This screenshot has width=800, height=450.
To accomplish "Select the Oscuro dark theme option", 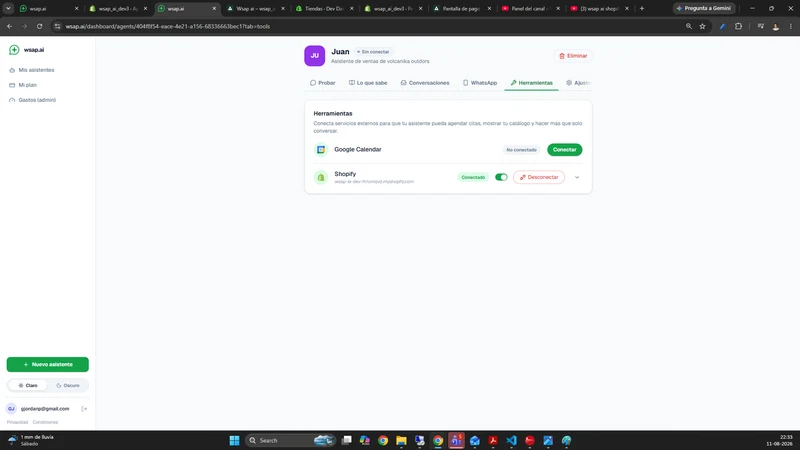I will click(68, 385).
